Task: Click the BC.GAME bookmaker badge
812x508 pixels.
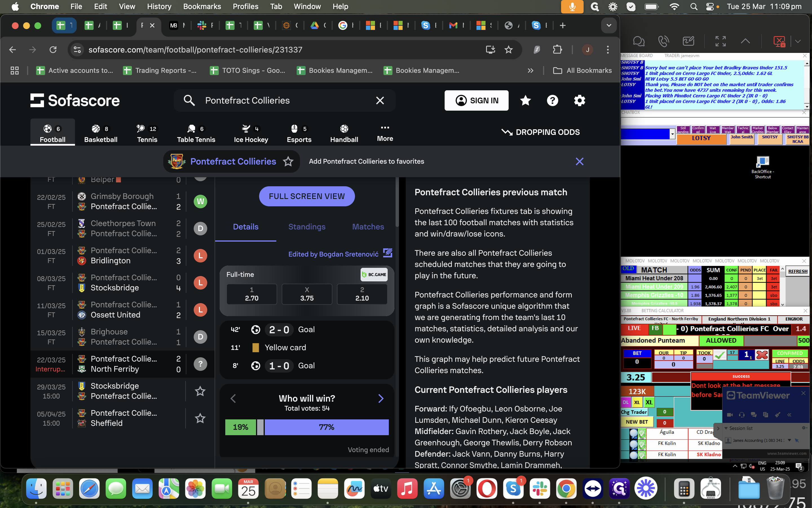Action: pos(374,275)
